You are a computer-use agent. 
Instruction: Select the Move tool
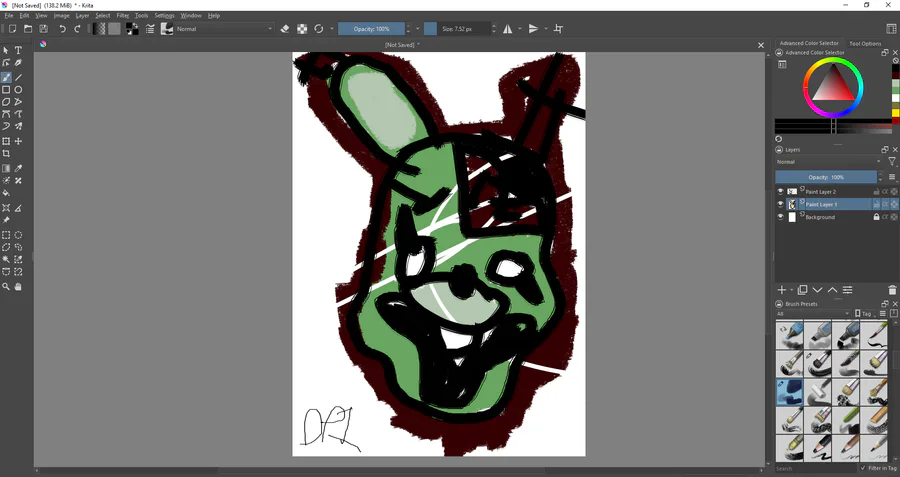18,141
